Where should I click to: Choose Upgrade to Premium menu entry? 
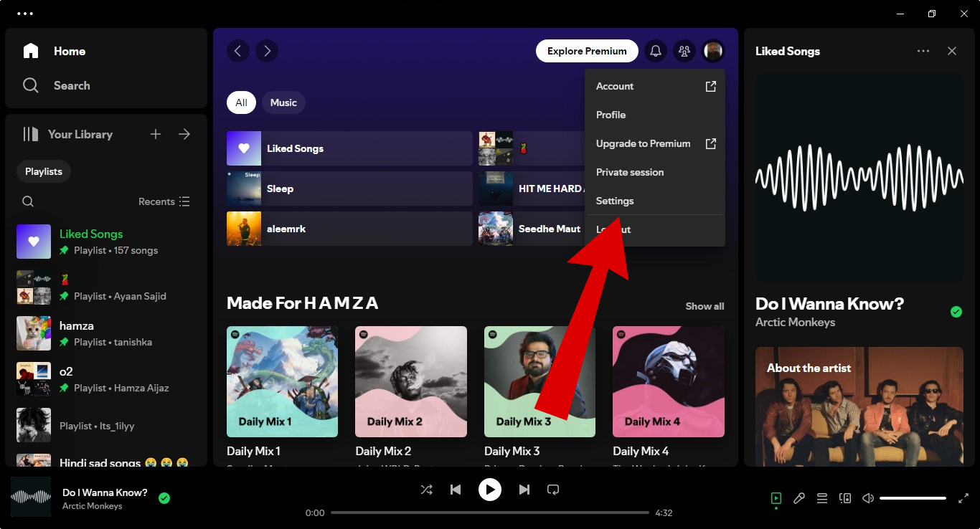655,143
